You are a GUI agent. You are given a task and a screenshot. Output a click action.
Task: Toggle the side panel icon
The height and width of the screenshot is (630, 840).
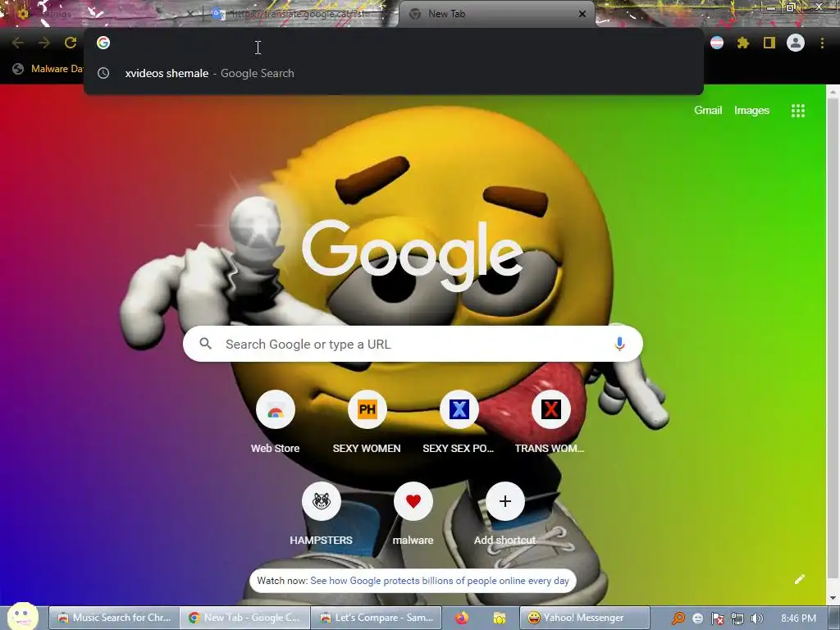769,43
